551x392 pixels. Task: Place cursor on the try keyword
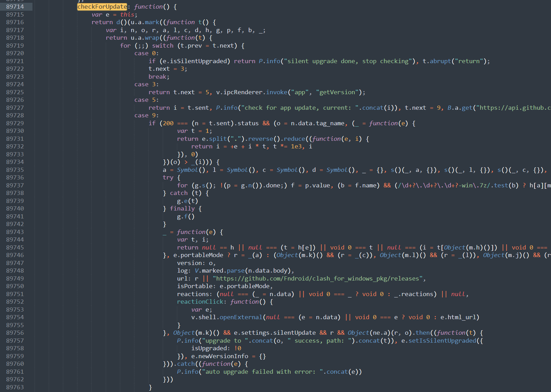168,177
